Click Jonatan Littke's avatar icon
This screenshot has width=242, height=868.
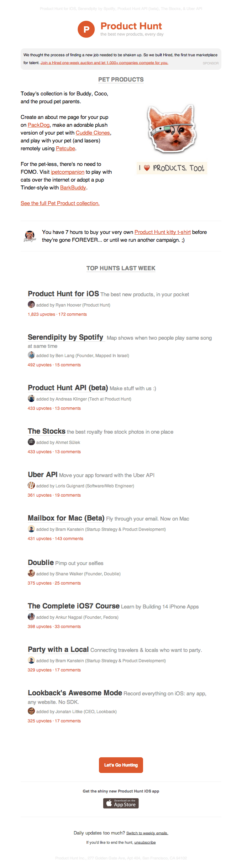(x=31, y=711)
